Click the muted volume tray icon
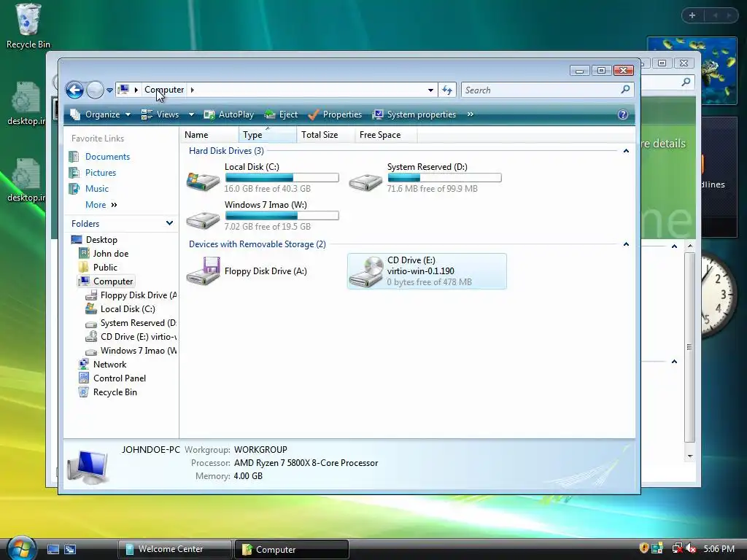This screenshot has height=560, width=747. [x=692, y=548]
